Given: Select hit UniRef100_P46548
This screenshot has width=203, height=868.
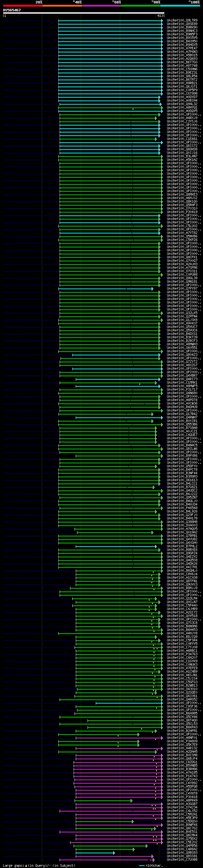Looking at the screenshot, I should (x=182, y=508).
